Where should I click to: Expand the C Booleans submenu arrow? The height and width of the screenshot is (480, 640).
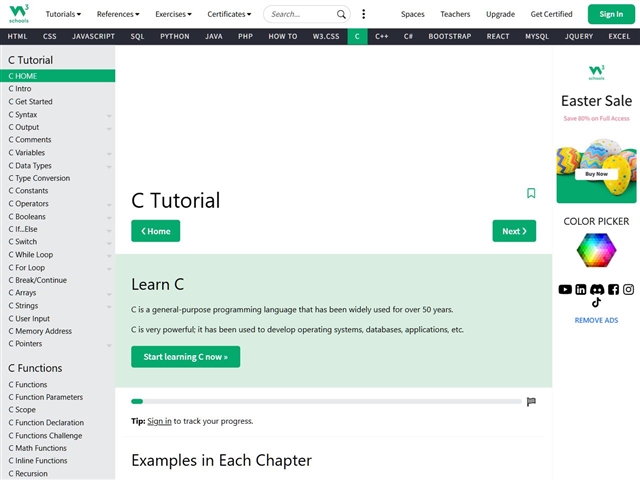pyautogui.click(x=109, y=218)
